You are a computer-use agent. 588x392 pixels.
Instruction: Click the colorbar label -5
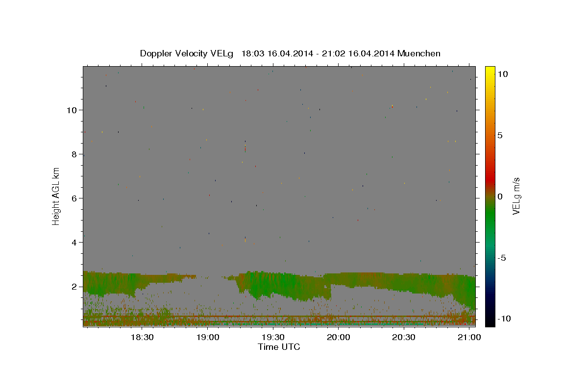502,258
